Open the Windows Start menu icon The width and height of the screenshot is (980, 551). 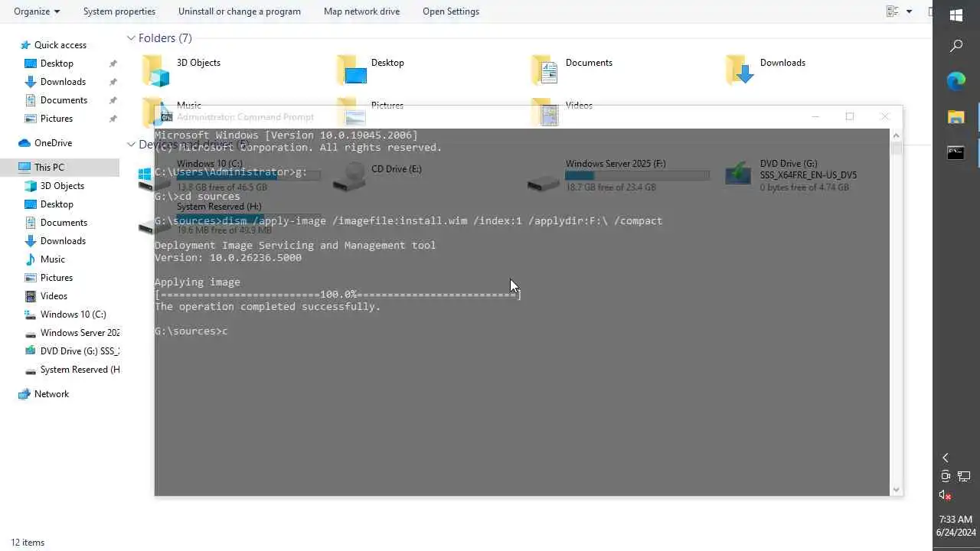click(x=956, y=15)
